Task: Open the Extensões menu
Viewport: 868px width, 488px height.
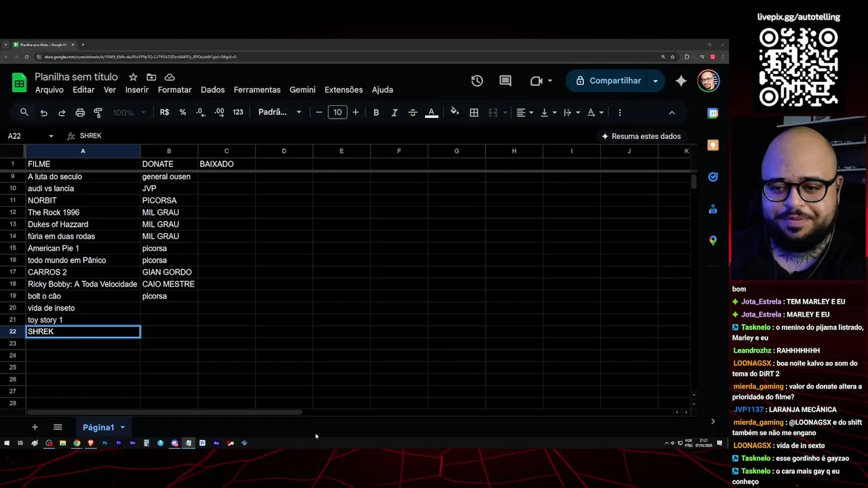Action: coord(344,89)
